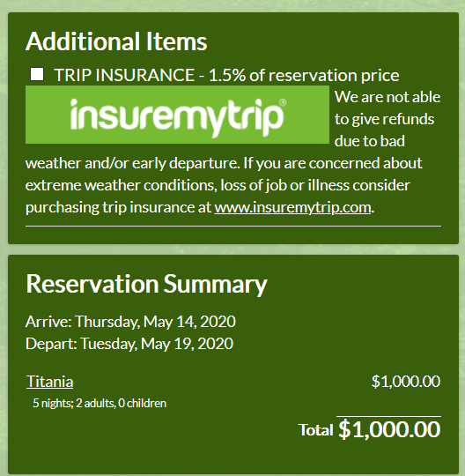The width and height of the screenshot is (465, 476).
Task: Select the Arrive Thursday, May 14 line
Action: tap(130, 322)
